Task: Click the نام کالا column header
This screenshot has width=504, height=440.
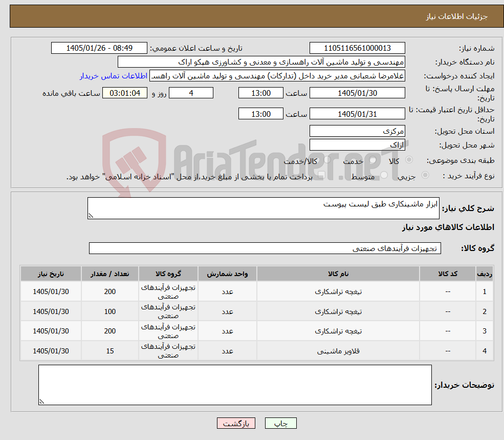Action: 338,274
